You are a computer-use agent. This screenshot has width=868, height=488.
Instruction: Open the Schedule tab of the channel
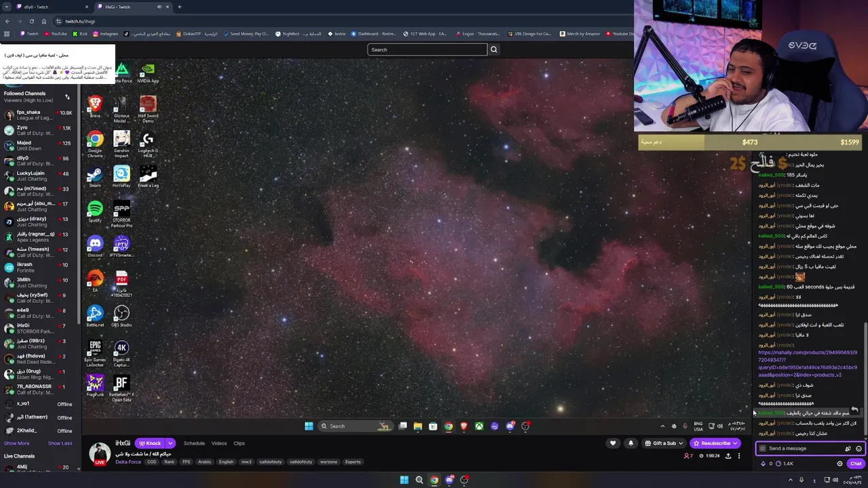pos(194,443)
